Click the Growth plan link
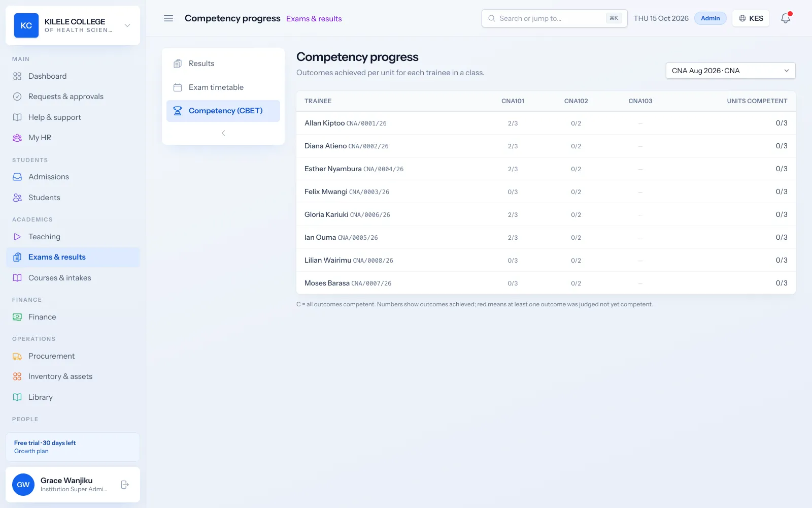812x508 pixels. [x=31, y=451]
